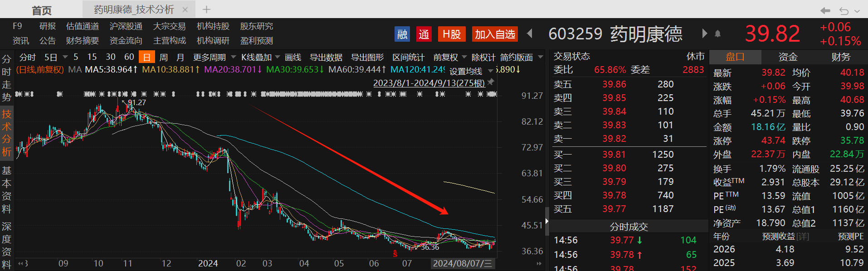Click the 画线 drawing tool
This screenshot has height=271, width=868.
pos(293,57)
